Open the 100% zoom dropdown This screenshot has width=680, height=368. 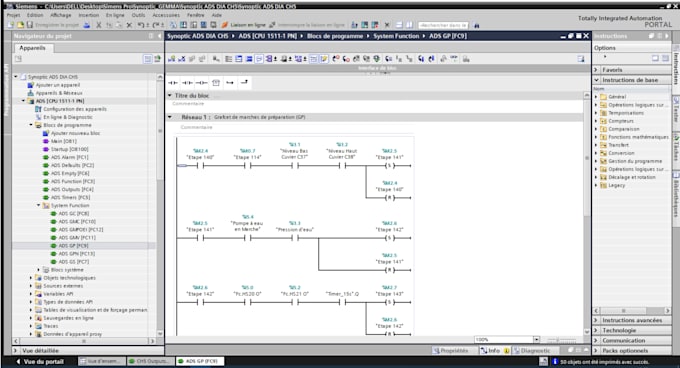[536, 340]
